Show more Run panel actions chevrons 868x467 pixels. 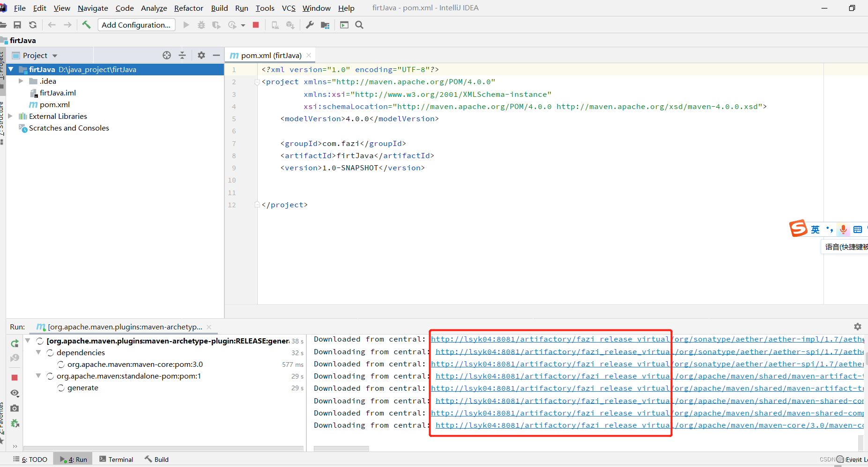(x=15, y=446)
